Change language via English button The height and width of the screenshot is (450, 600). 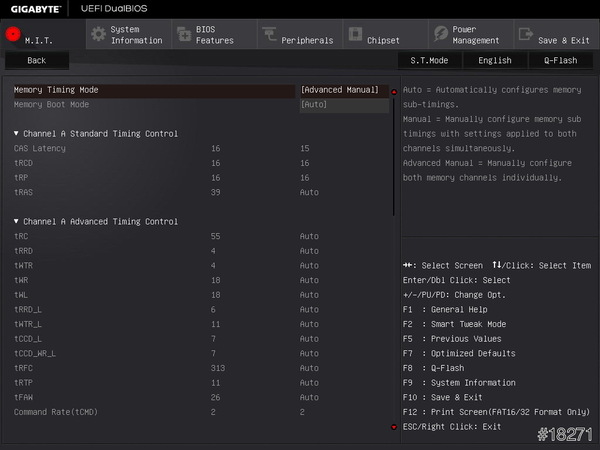pos(495,60)
